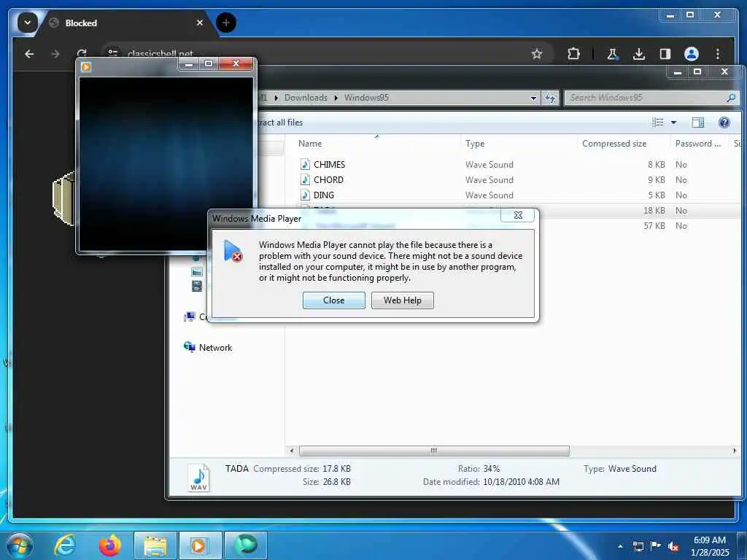Click the muted volume tray icon
This screenshot has width=747, height=560.
[673, 547]
